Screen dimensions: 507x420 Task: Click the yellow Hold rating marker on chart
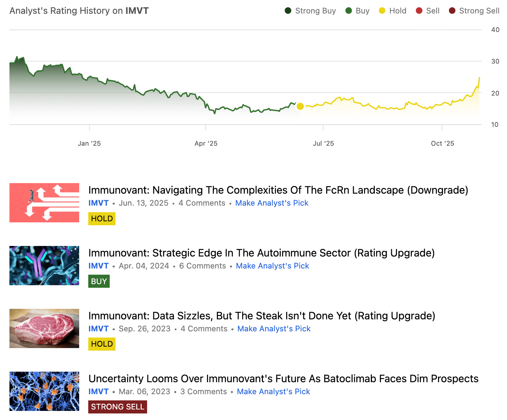(300, 106)
